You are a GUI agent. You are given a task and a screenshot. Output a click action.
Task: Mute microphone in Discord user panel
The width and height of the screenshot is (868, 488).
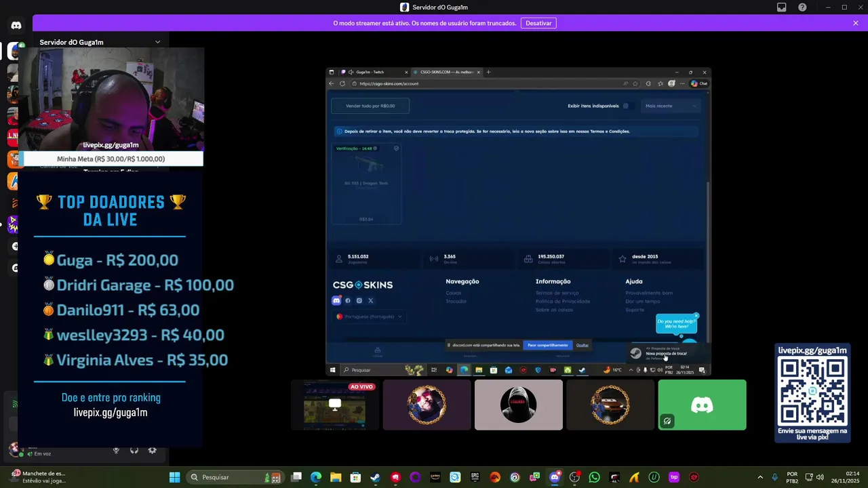(116, 451)
